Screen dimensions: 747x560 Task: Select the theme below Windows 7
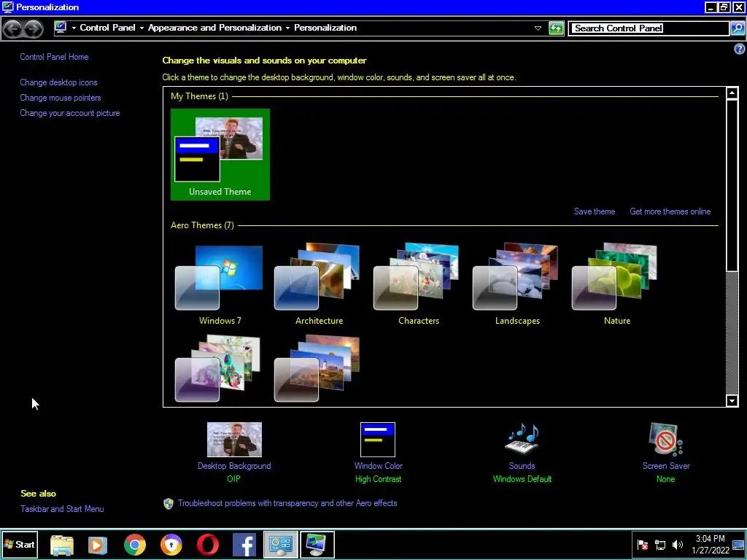217,369
